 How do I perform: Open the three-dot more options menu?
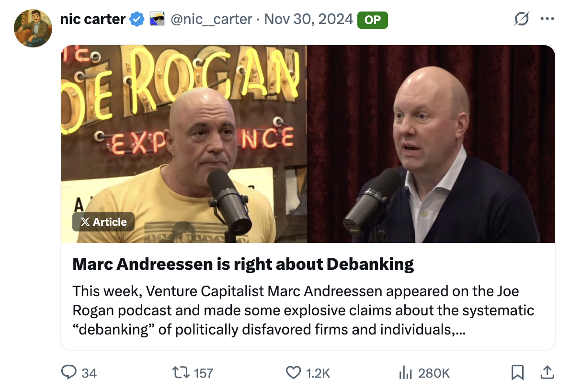point(547,20)
